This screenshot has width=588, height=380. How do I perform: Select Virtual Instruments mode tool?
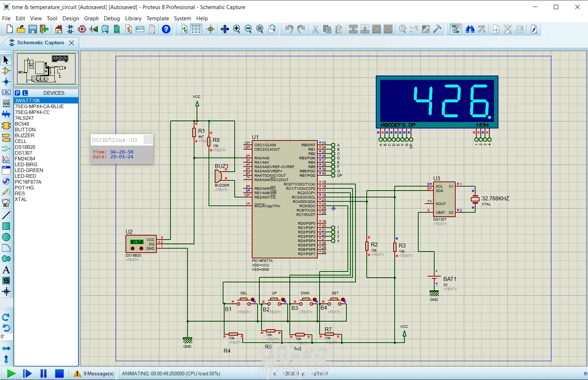6,203
